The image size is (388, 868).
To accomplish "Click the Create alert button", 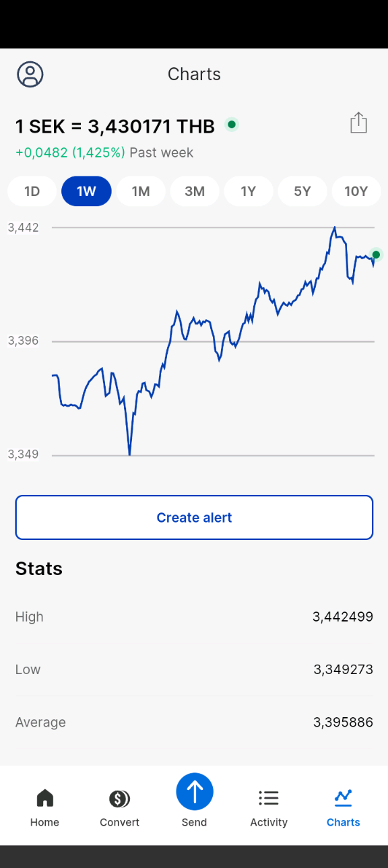I will point(194,517).
